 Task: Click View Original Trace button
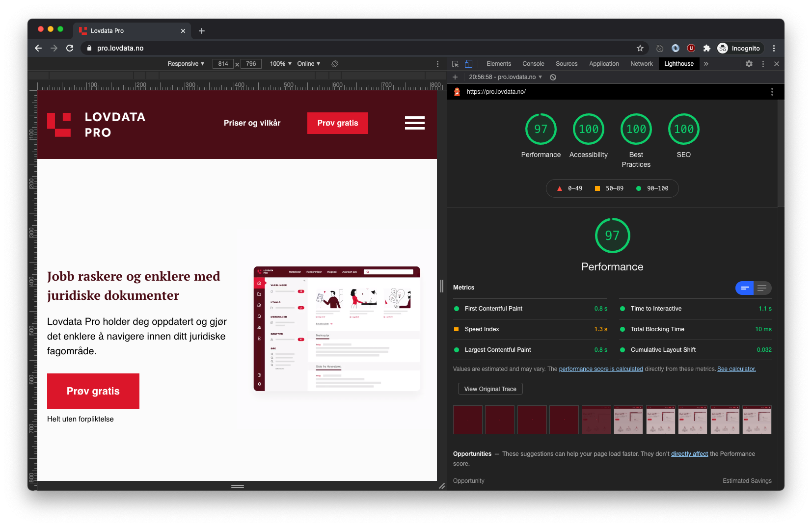point(490,389)
